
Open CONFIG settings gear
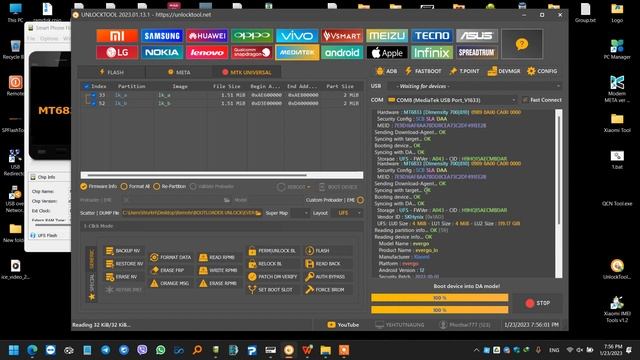point(542,71)
